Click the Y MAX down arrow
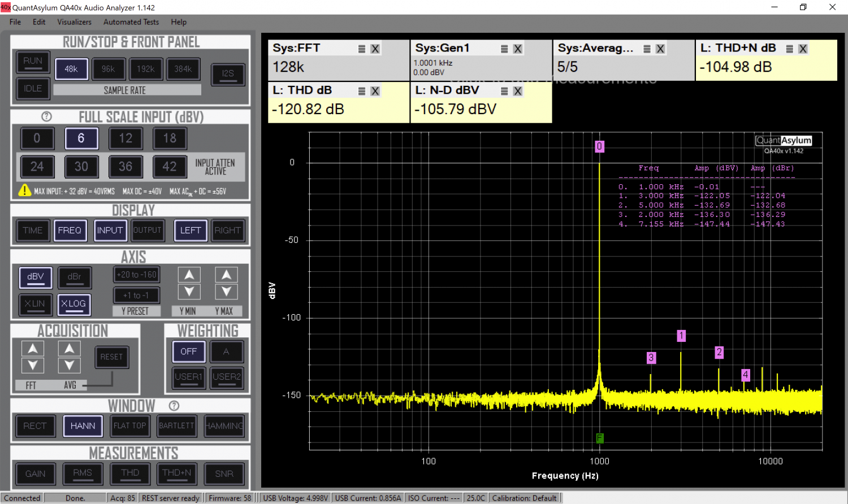 point(226,292)
